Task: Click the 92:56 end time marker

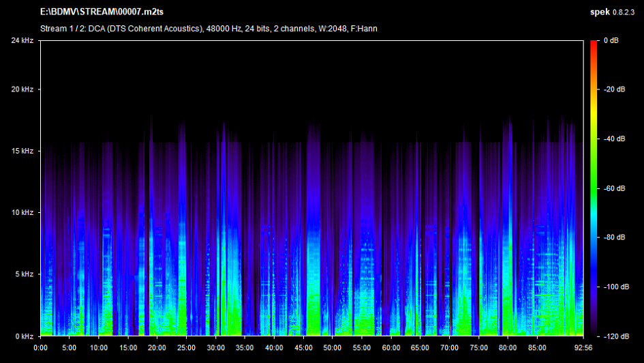Action: tap(583, 347)
